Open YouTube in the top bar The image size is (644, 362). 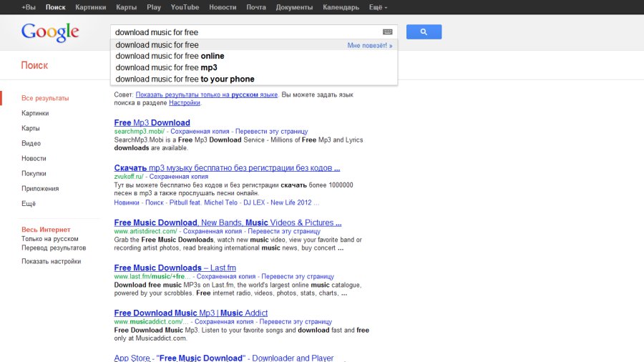click(185, 7)
